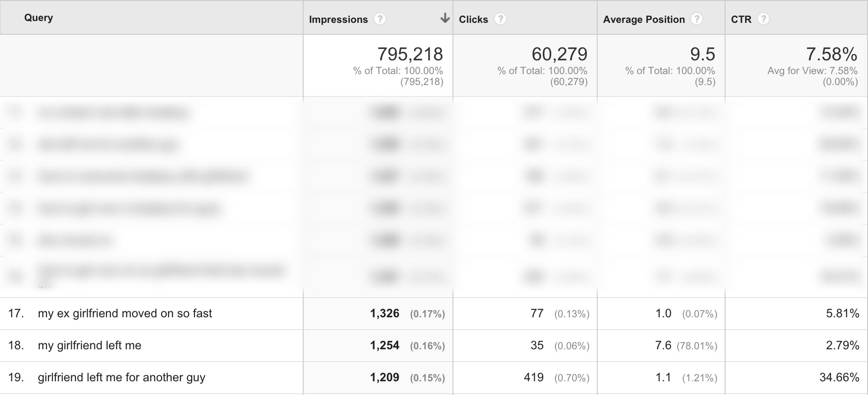Image resolution: width=868 pixels, height=395 pixels.
Task: Click the Impressions help question mark icon
Action: (x=379, y=19)
